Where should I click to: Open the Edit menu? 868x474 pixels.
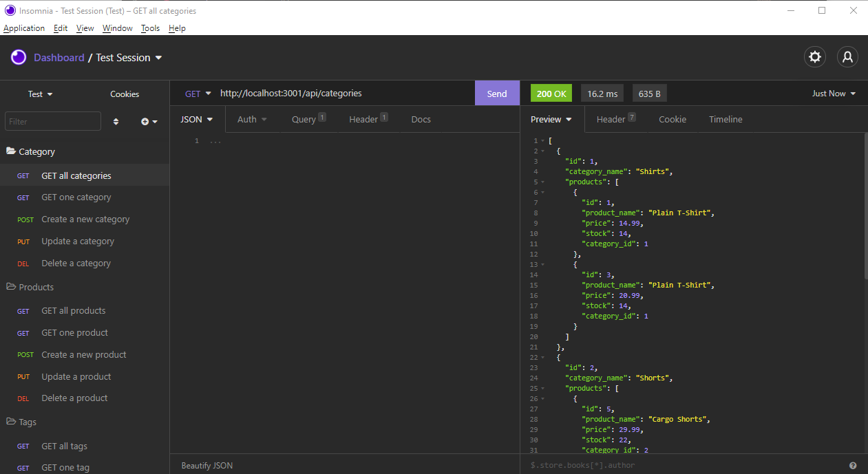click(x=61, y=28)
